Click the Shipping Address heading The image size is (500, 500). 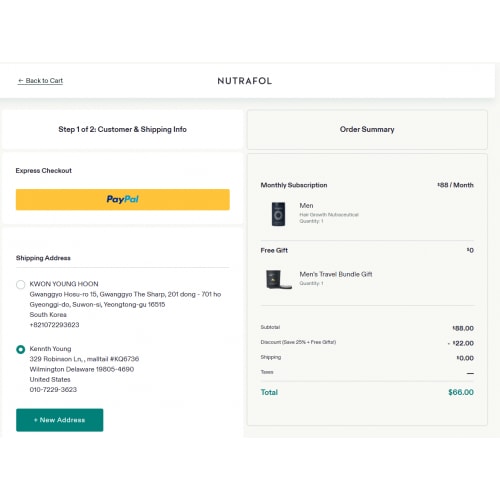[x=43, y=258]
